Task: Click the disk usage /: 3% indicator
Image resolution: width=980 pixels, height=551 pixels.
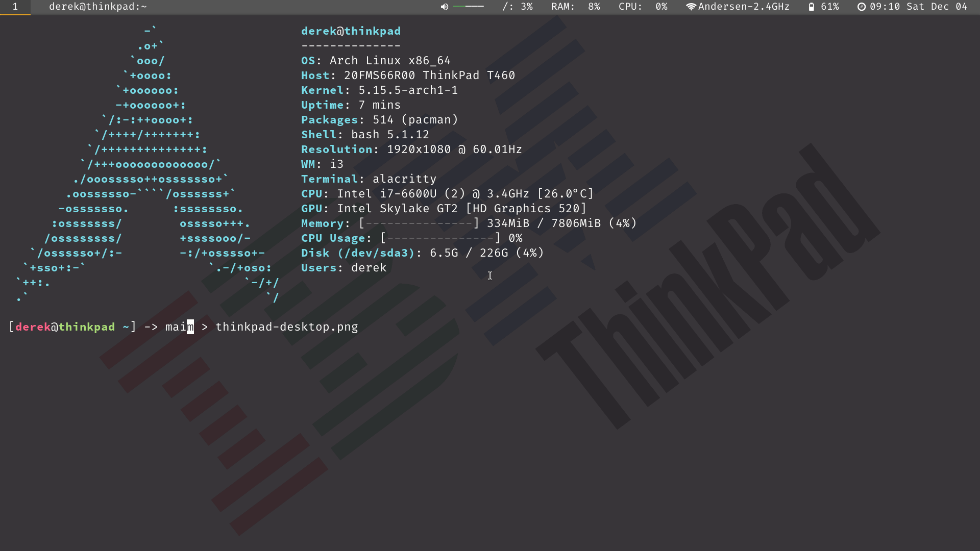Action: tap(517, 7)
